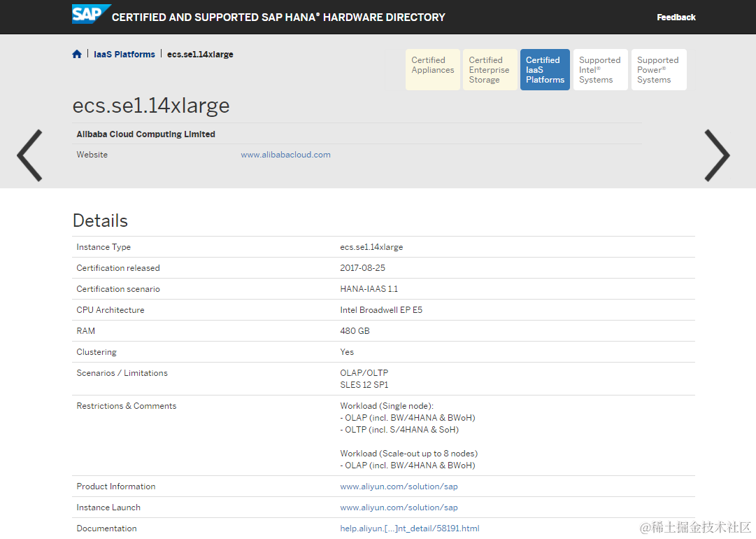
Task: Click the directory title in header
Action: [x=278, y=17]
